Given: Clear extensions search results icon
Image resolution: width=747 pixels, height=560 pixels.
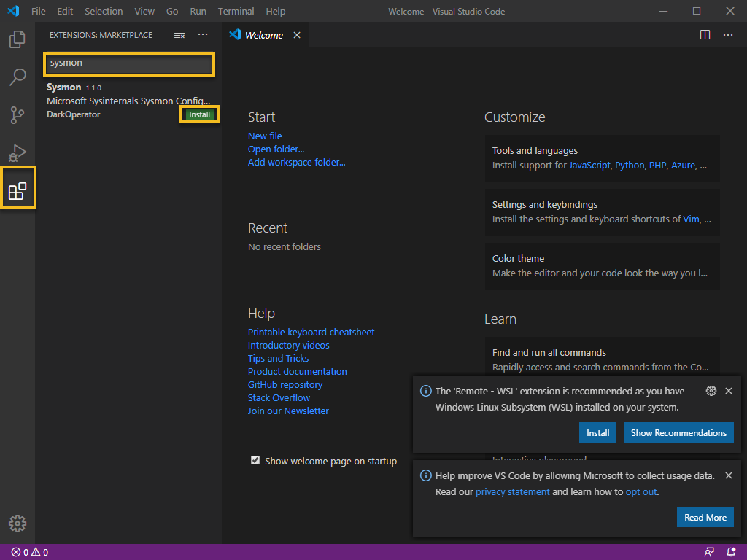Looking at the screenshot, I should pos(179,35).
